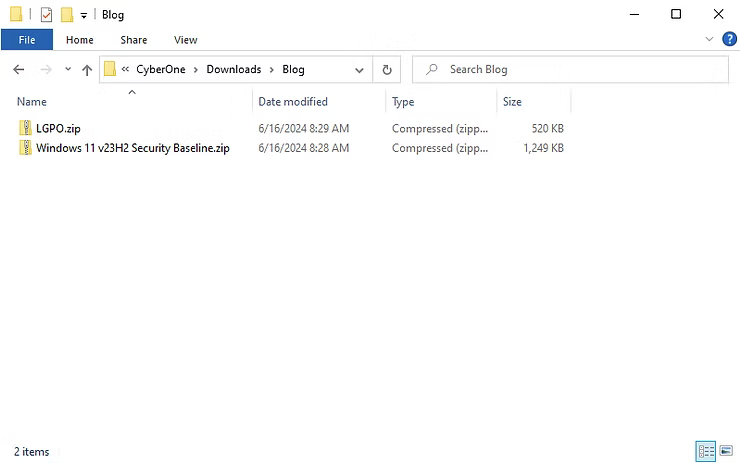The height and width of the screenshot is (463, 740).
Task: Open the recent locations dropdown arrow
Action: tap(68, 69)
